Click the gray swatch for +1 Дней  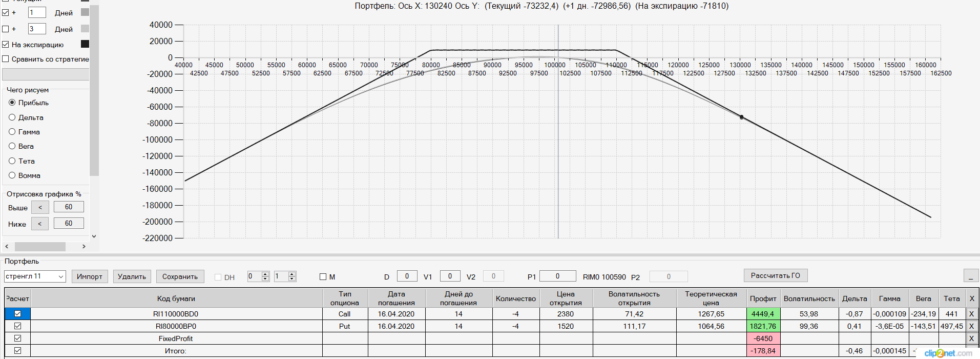click(85, 12)
